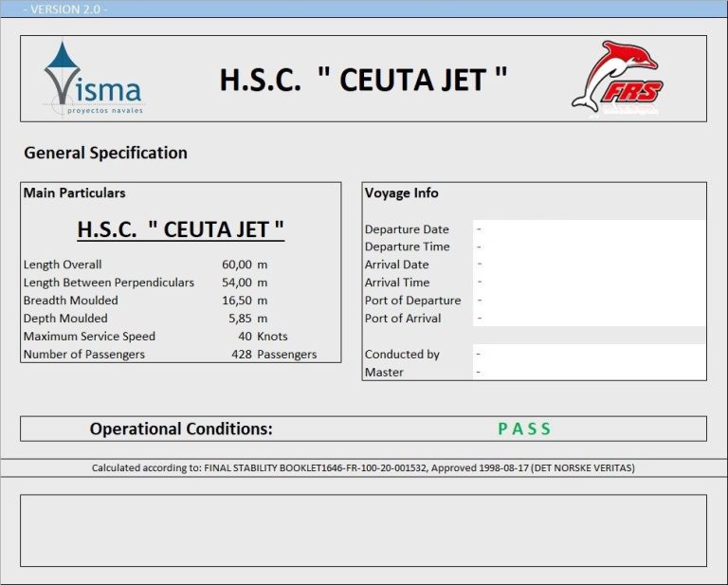Click the 'Knots' unit text
Image resolution: width=728 pixels, height=585 pixels.
pos(273,337)
